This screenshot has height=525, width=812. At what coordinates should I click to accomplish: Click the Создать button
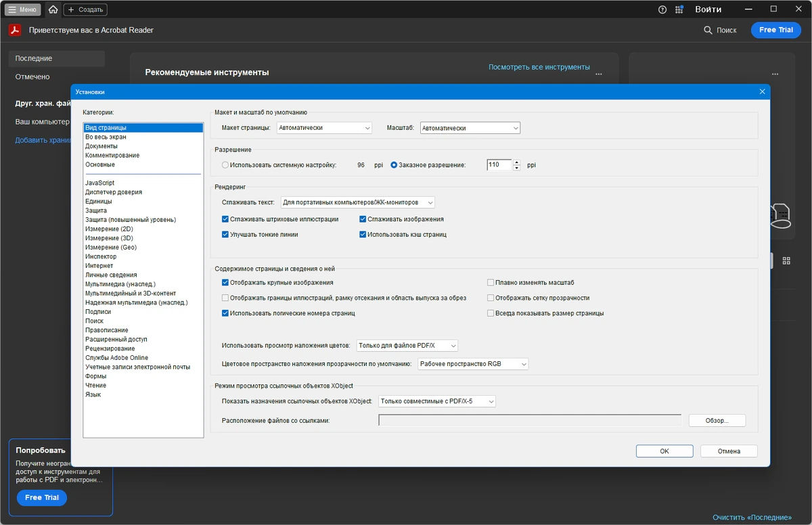coord(85,9)
